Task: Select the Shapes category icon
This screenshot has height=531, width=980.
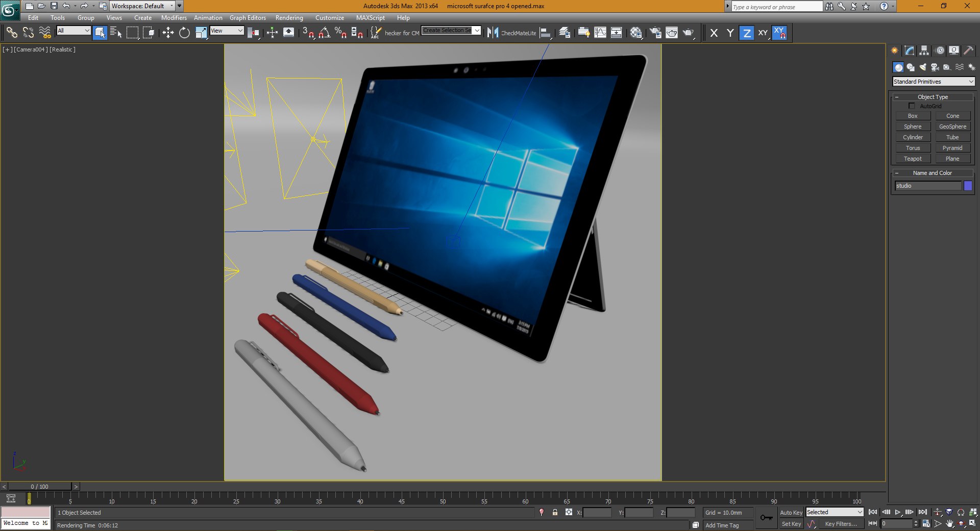Action: pos(911,67)
